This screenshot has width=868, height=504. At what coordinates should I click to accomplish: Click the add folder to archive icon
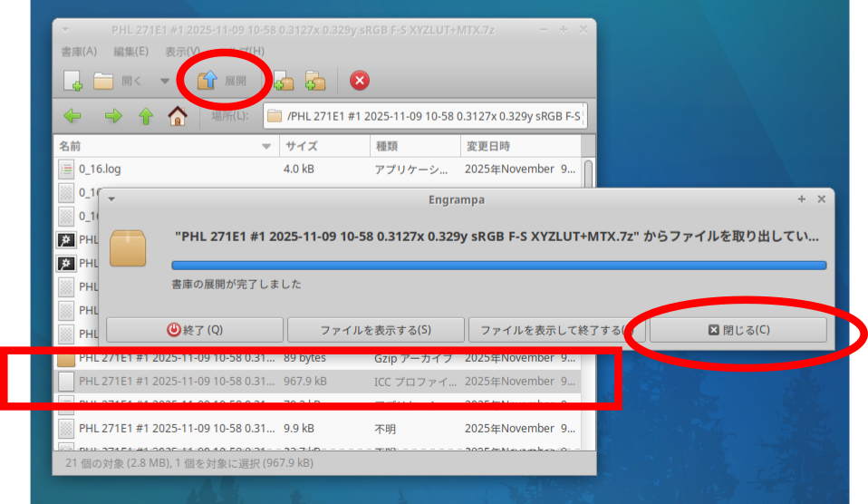coord(314,81)
